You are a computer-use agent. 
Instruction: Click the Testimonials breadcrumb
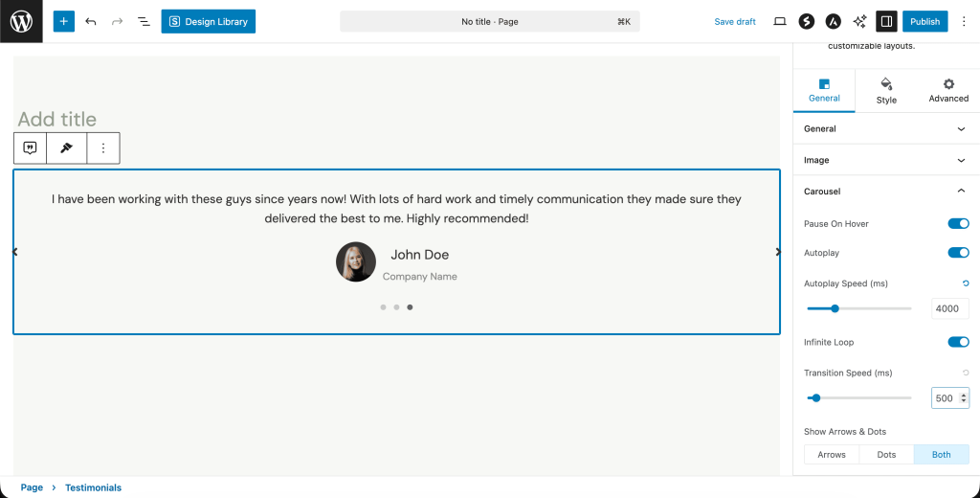point(93,487)
